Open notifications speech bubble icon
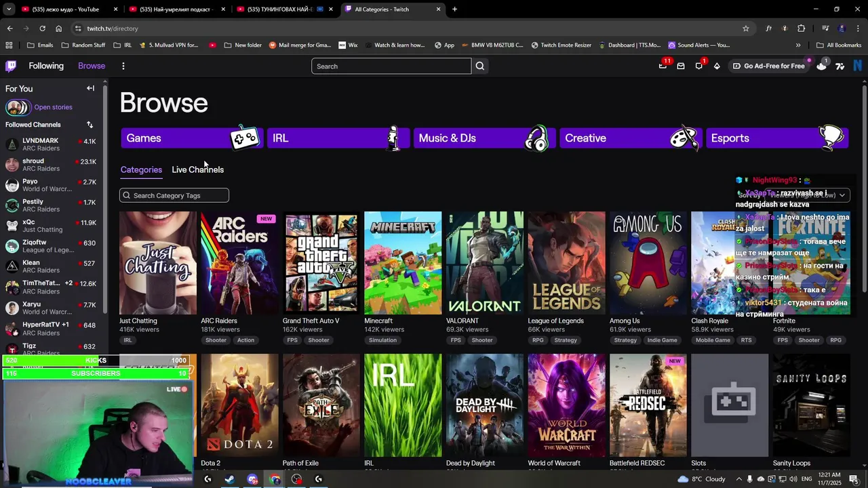 (699, 66)
